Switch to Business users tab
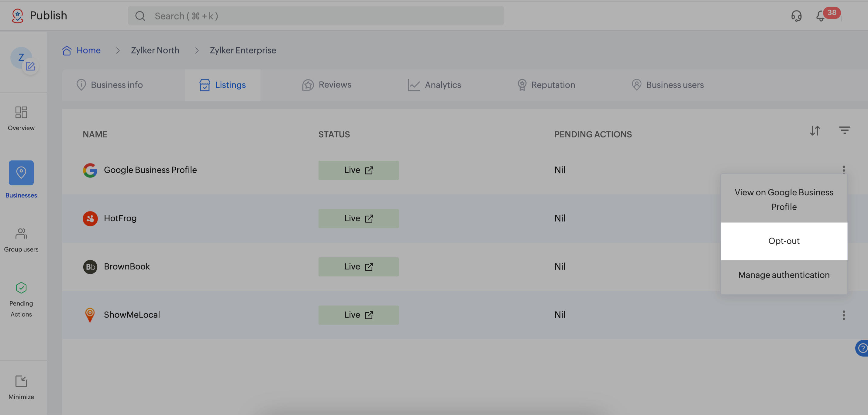The height and width of the screenshot is (415, 868). (x=667, y=85)
